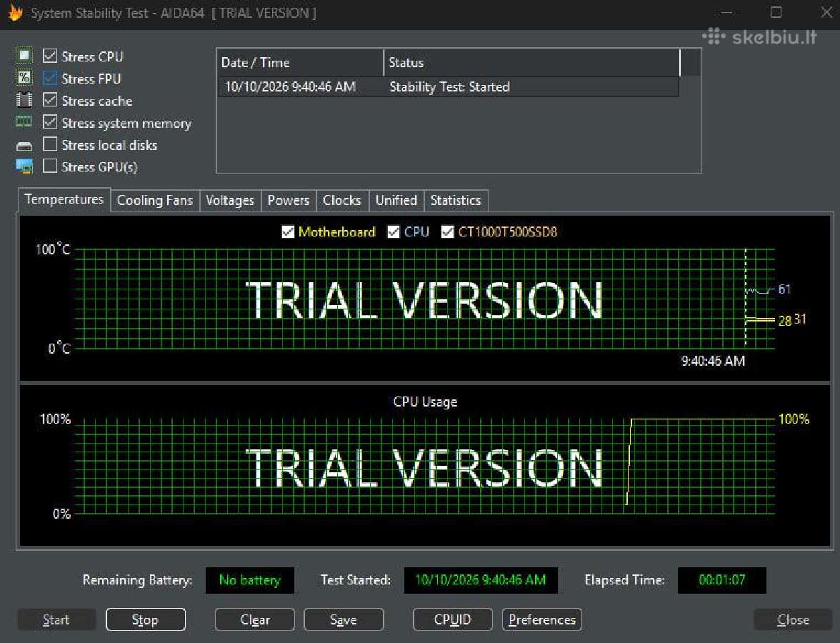Click the 100% CPU usage reading
Screen dimensions: 840x643
[x=794, y=419]
